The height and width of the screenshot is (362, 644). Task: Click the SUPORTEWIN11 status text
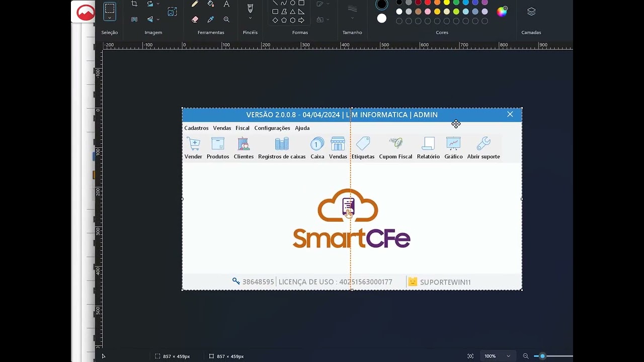[445, 282]
